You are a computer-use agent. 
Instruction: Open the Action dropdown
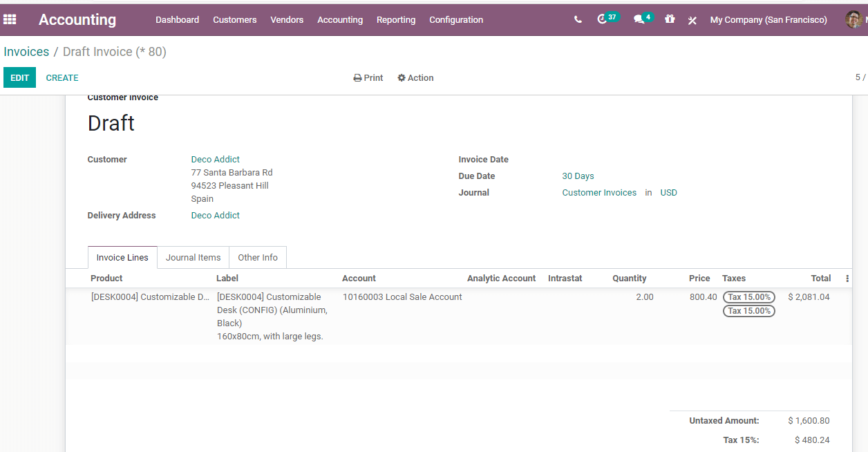[x=415, y=78]
